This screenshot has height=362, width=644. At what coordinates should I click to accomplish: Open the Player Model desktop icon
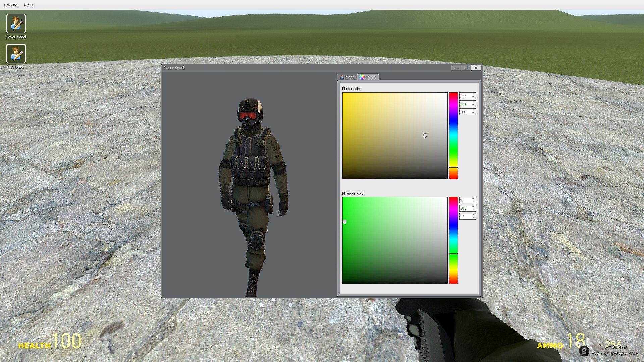(x=16, y=26)
